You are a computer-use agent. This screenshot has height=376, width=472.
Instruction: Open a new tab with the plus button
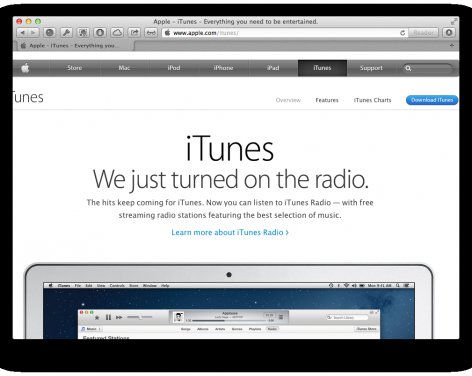pyautogui.click(x=452, y=45)
